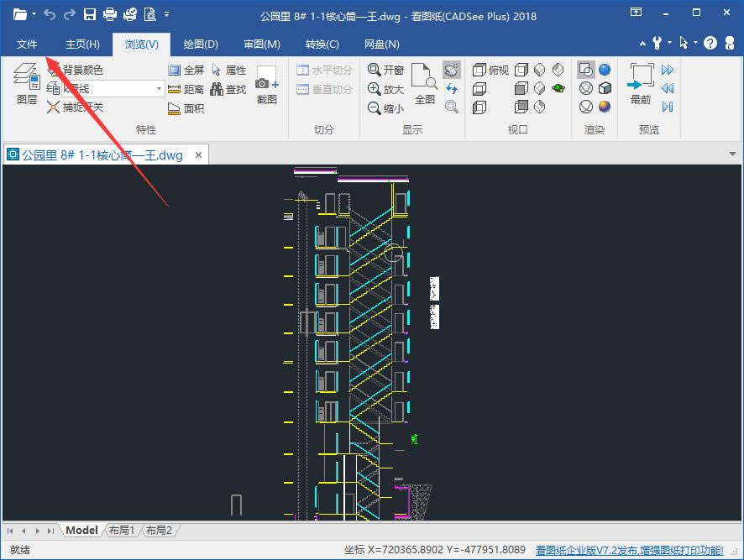Toggle the 全屏 fullscreen mode

[186, 71]
